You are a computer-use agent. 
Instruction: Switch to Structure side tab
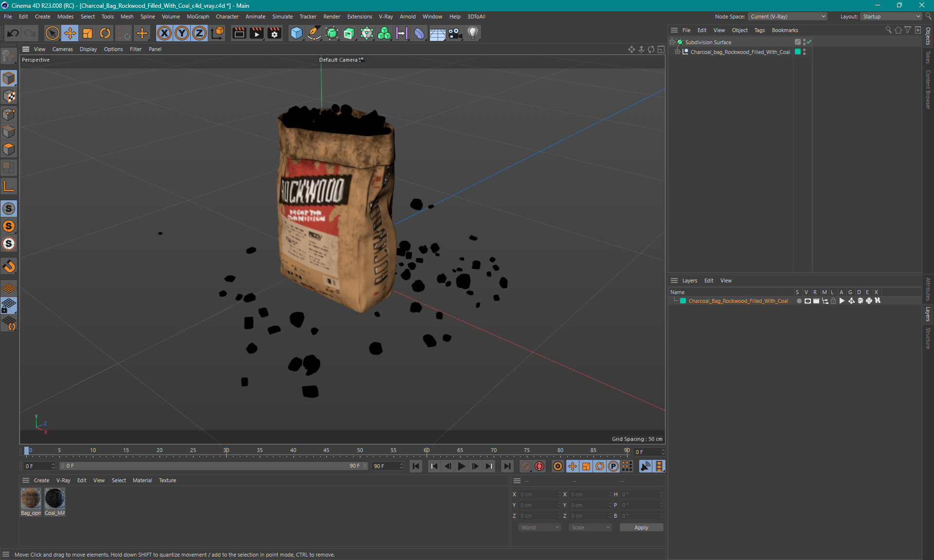tap(928, 338)
